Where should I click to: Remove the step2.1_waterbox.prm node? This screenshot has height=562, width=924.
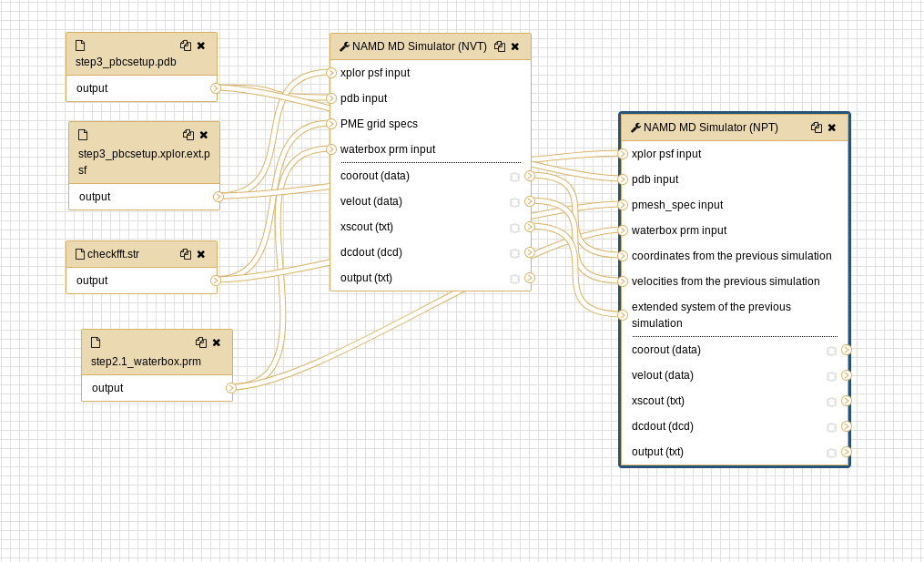[x=217, y=342]
